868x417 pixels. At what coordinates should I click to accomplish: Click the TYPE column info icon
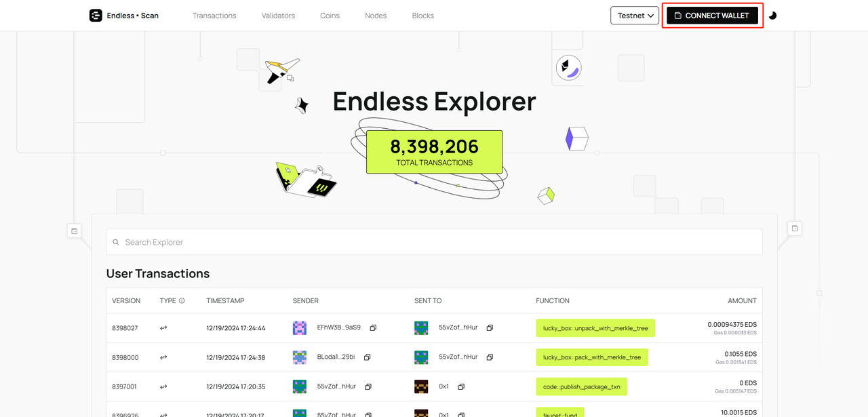pos(182,300)
